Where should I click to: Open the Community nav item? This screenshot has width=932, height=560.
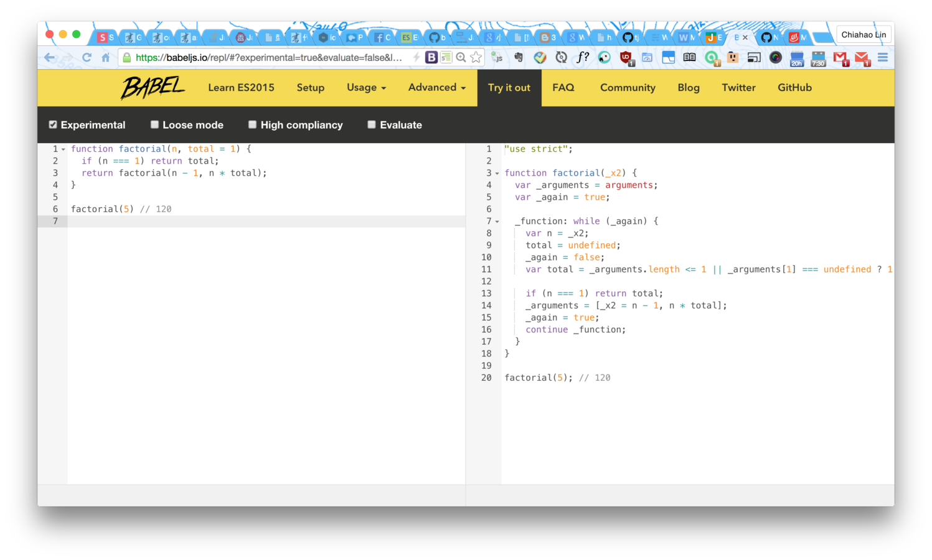pyautogui.click(x=628, y=88)
